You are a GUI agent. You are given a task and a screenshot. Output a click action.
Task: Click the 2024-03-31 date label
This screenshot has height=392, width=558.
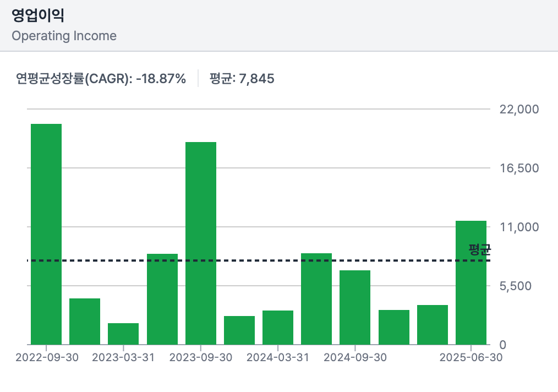(278, 357)
